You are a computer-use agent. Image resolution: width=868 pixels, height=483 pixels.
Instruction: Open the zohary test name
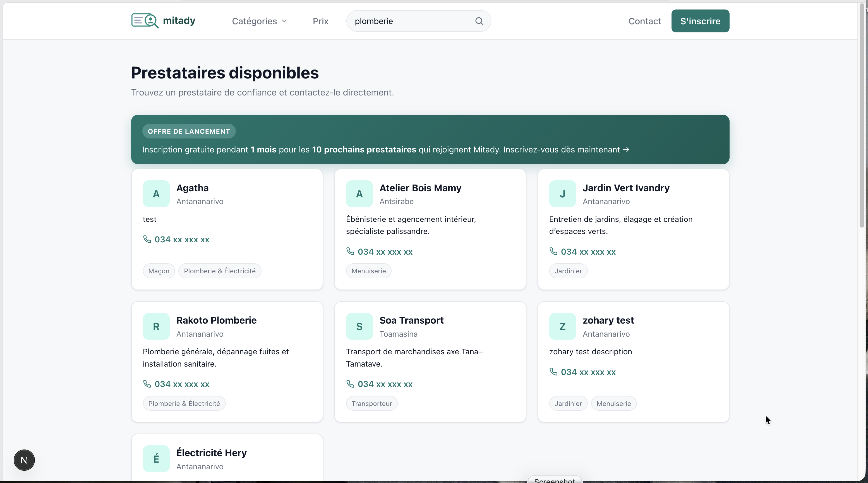tap(608, 320)
